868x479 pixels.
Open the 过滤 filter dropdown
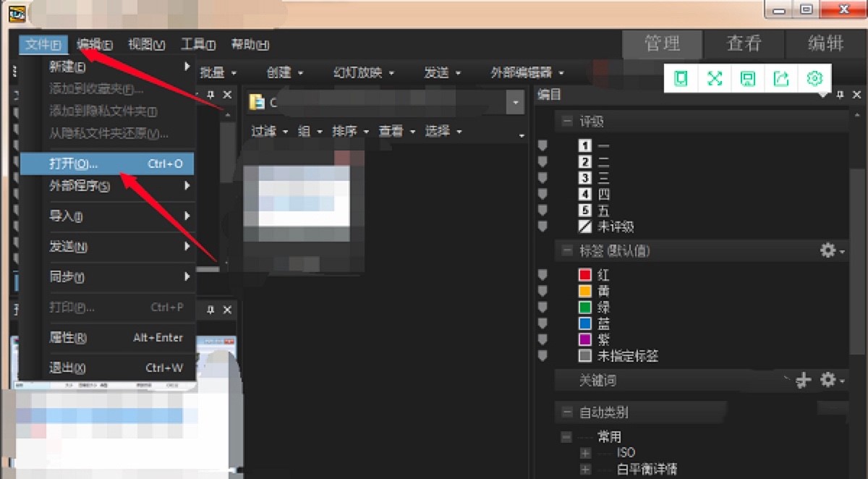click(269, 131)
